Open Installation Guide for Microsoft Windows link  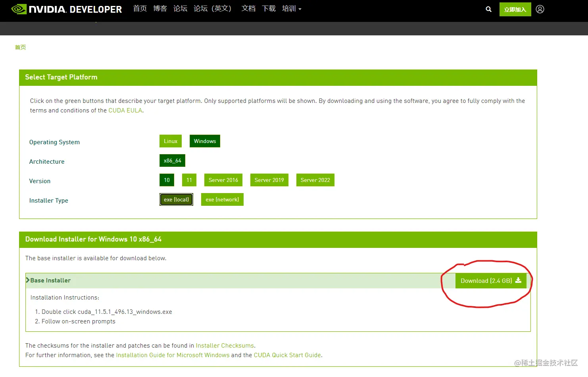(173, 355)
